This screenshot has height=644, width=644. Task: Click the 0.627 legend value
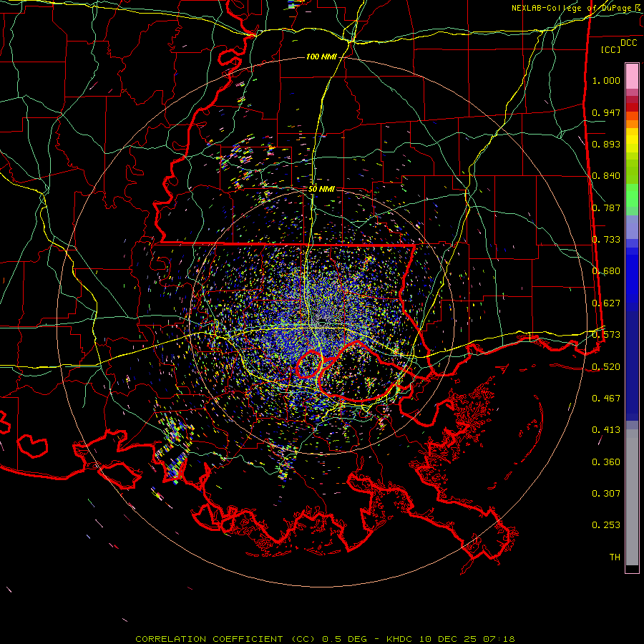(x=606, y=303)
